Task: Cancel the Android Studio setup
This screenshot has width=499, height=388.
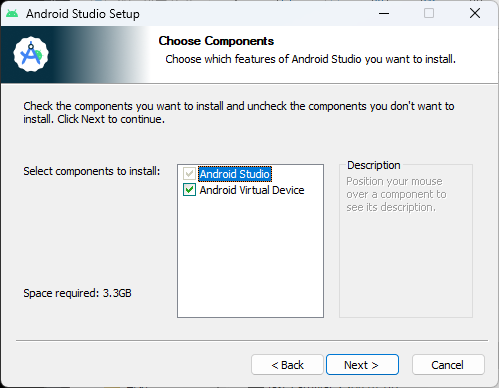Action: click(448, 365)
